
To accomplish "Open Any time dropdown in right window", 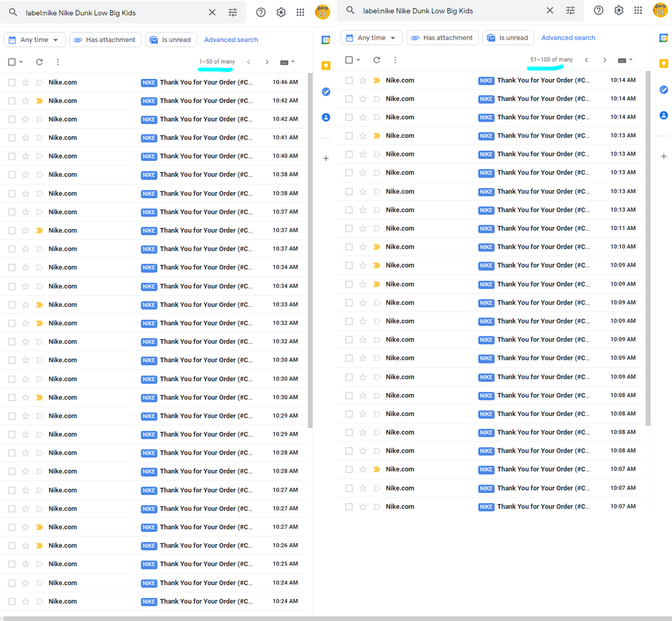I will (x=372, y=38).
